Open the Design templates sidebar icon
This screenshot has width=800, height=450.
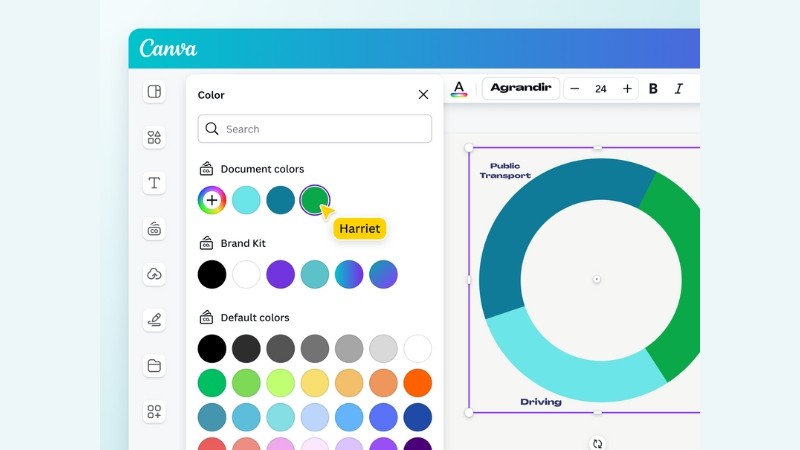(154, 92)
